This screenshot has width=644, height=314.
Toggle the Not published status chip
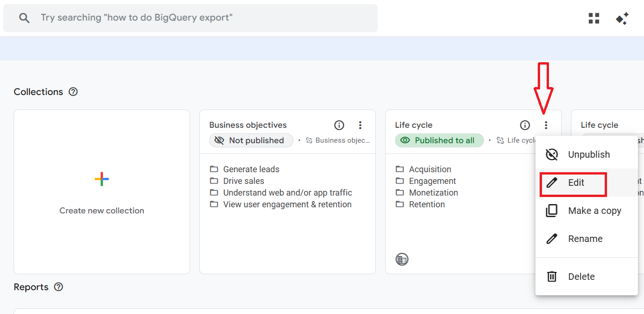click(x=251, y=140)
